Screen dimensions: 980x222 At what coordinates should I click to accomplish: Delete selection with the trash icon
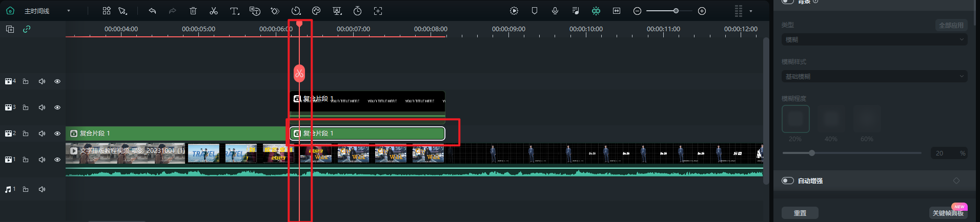click(193, 11)
